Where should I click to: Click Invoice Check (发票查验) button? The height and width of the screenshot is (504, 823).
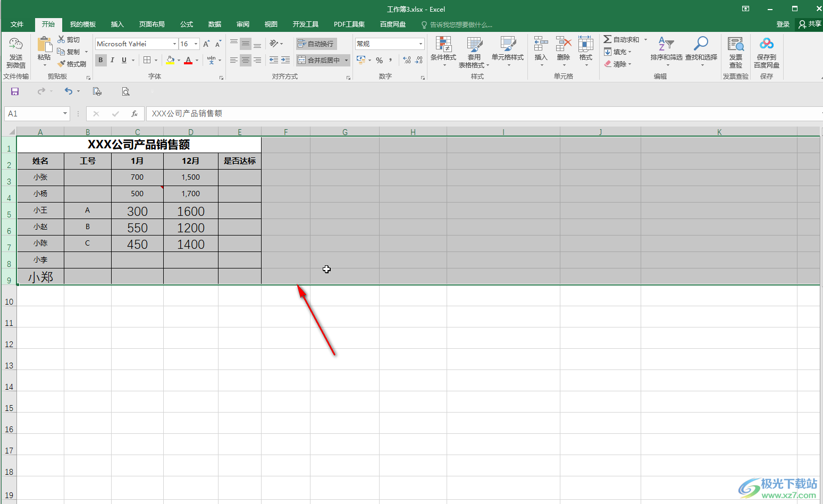tap(736, 52)
